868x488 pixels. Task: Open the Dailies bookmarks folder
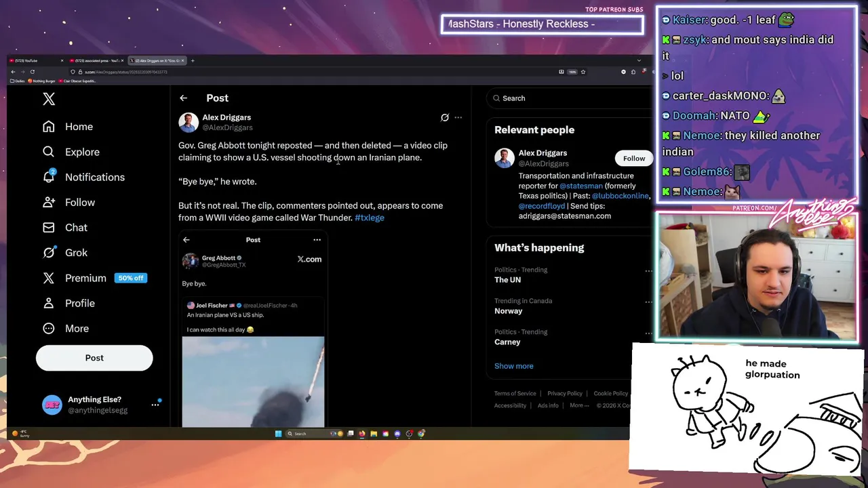[x=17, y=81]
